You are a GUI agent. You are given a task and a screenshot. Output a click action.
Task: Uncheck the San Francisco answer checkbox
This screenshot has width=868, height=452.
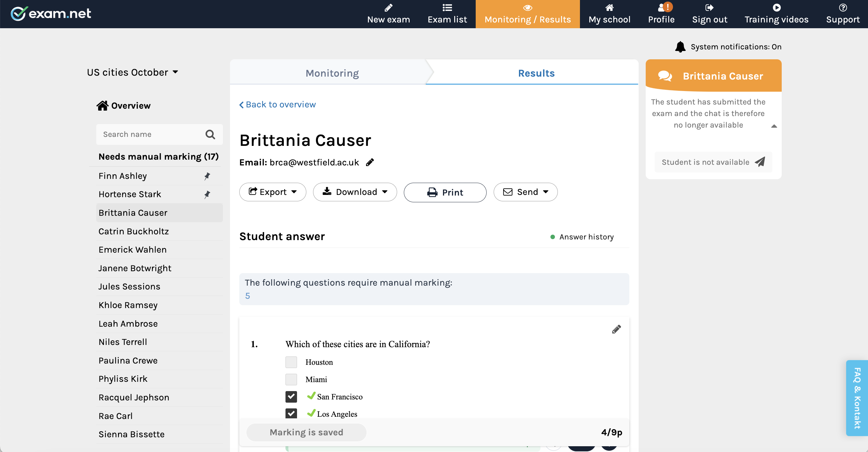(x=291, y=397)
